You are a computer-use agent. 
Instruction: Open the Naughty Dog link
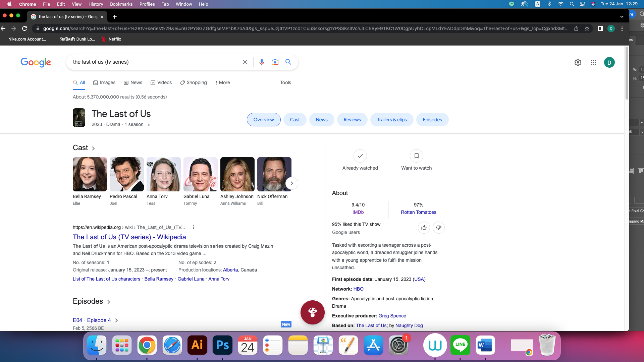pos(409,325)
